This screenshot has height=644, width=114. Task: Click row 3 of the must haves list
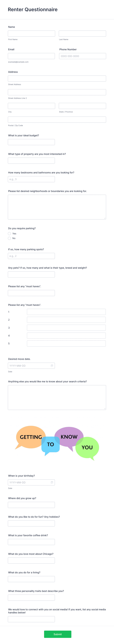tap(66, 328)
